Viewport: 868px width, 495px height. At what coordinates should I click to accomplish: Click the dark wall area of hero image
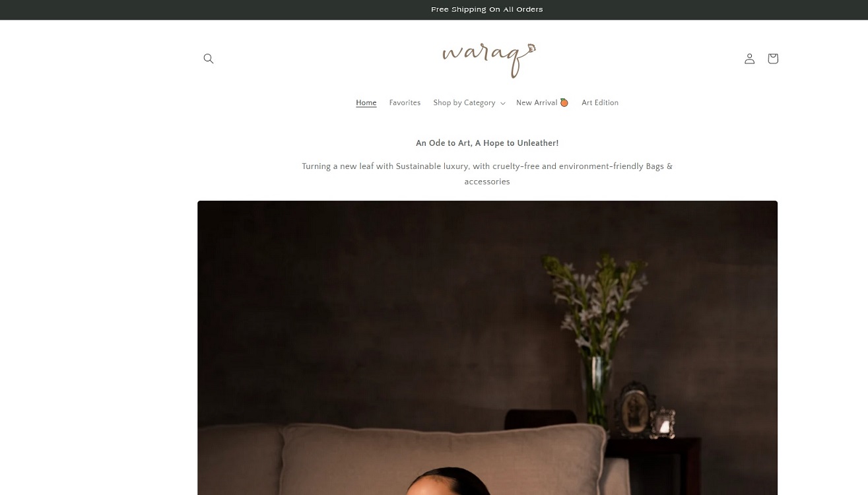[x=370, y=297]
